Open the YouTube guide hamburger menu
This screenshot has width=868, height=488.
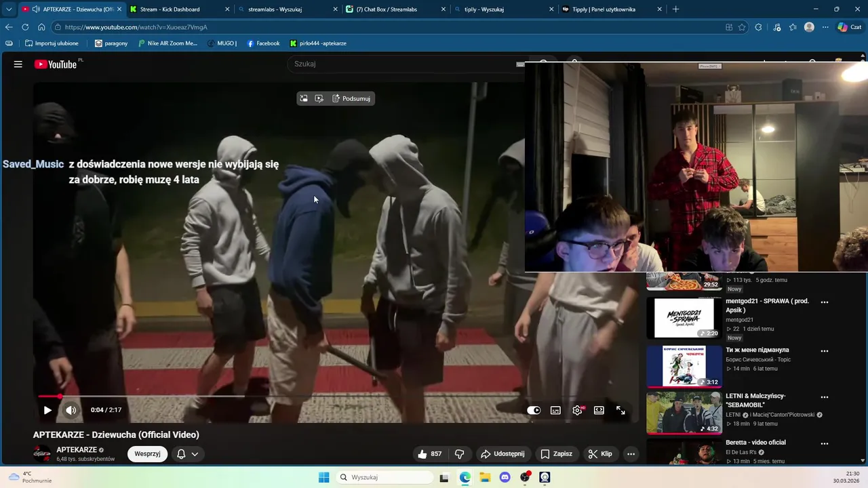[x=18, y=64]
